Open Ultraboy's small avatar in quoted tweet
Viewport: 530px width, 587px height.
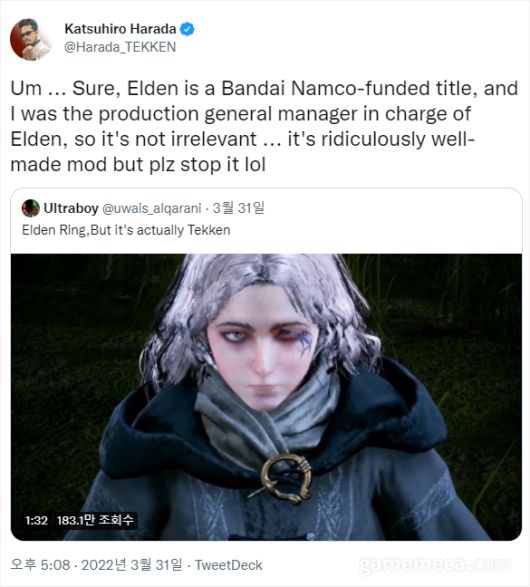click(x=31, y=208)
